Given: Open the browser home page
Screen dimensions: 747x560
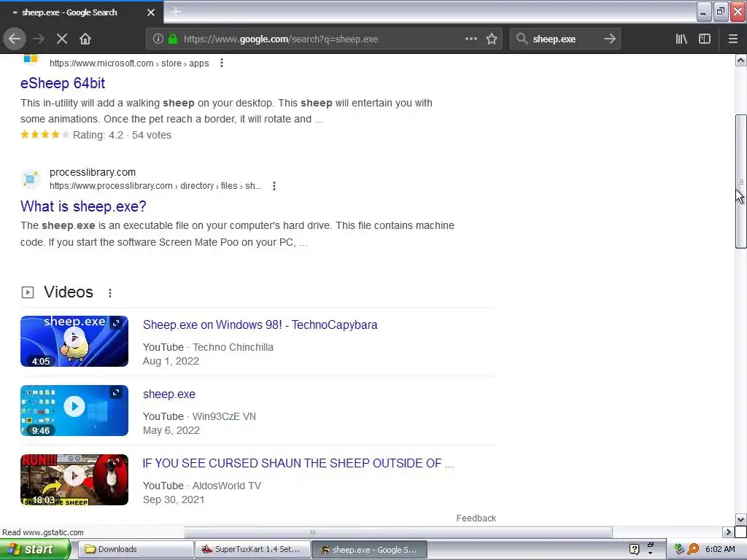Looking at the screenshot, I should 85,39.
